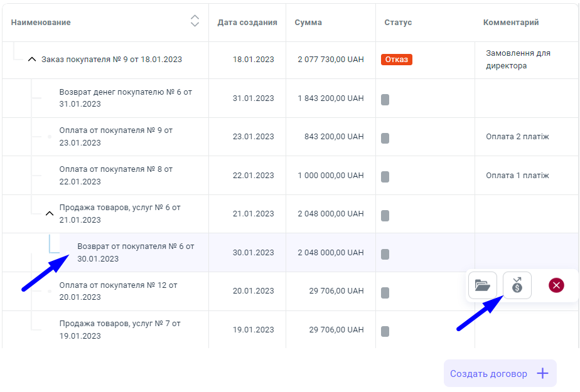The width and height of the screenshot is (580, 392).
Task: Click the Сумма column header
Action: pyautogui.click(x=308, y=23)
